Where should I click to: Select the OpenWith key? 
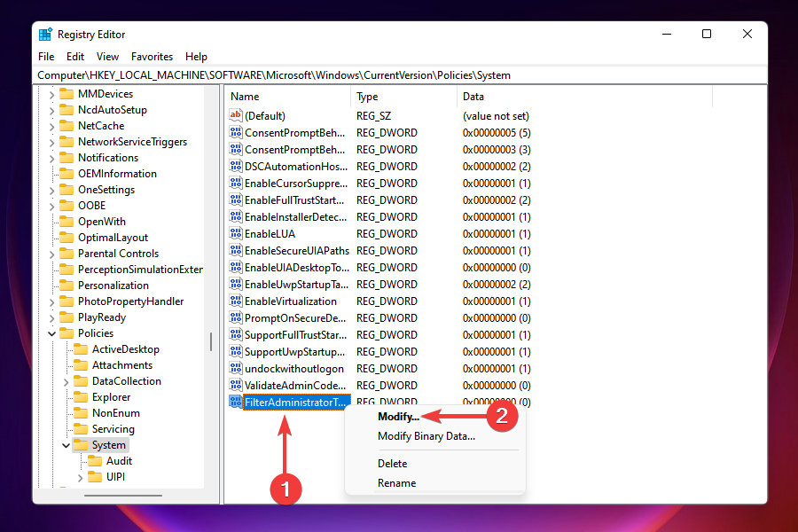click(101, 222)
